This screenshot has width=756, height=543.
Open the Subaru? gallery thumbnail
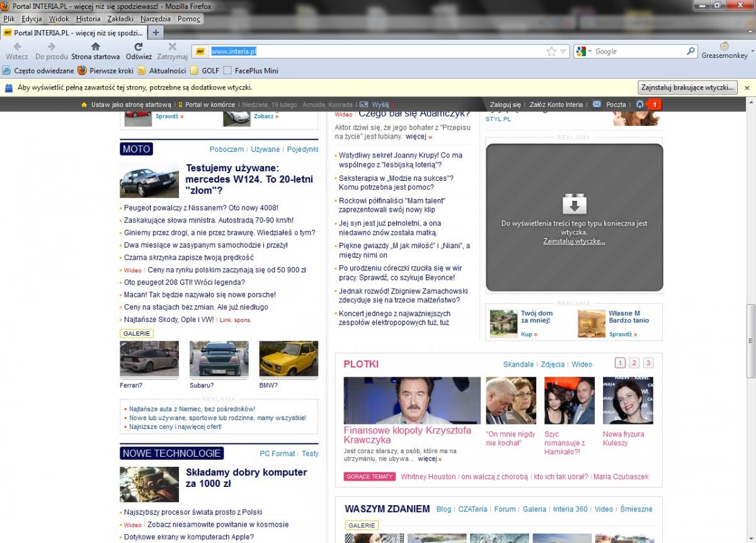[219, 359]
